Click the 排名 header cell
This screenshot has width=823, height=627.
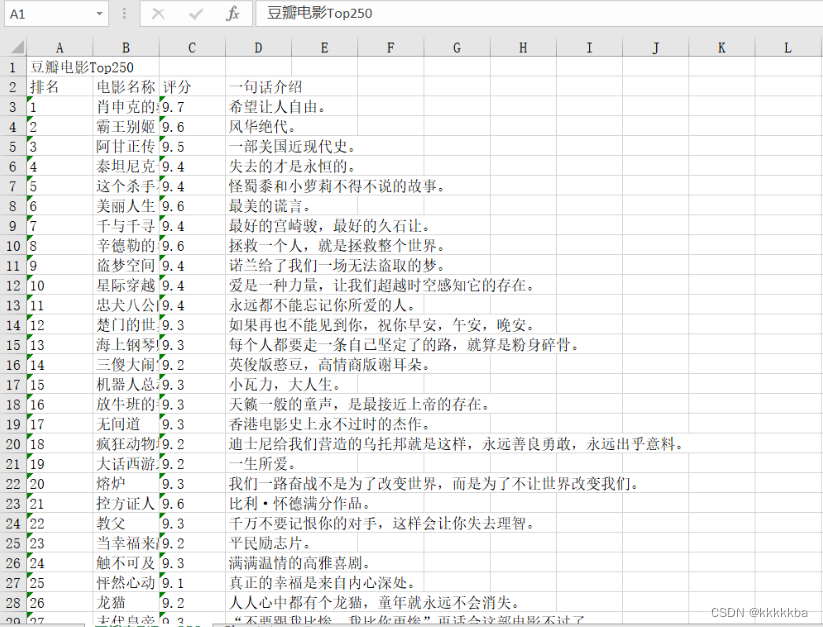point(60,87)
